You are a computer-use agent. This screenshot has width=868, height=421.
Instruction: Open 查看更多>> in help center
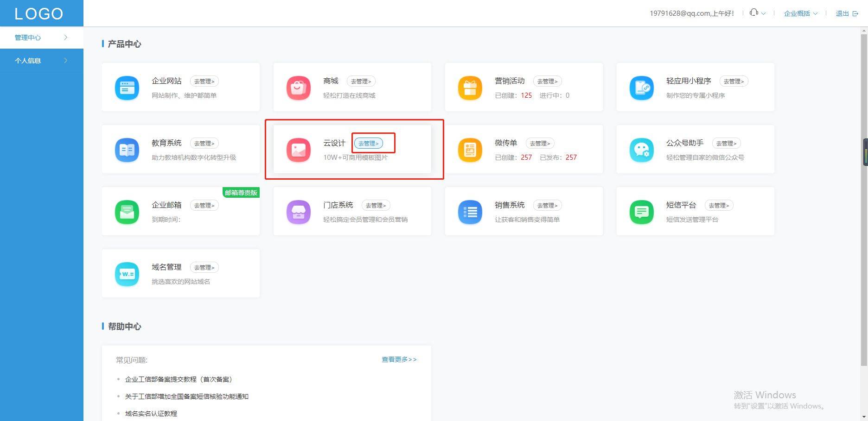click(399, 359)
